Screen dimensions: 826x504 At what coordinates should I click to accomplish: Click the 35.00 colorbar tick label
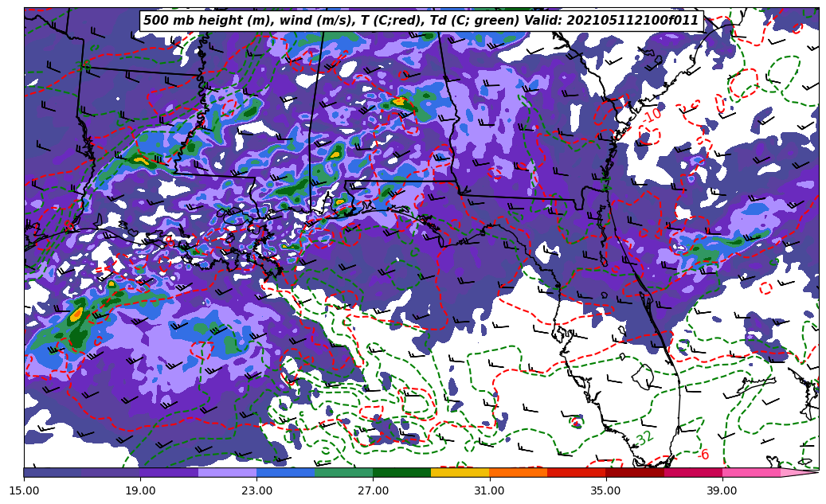click(x=606, y=490)
